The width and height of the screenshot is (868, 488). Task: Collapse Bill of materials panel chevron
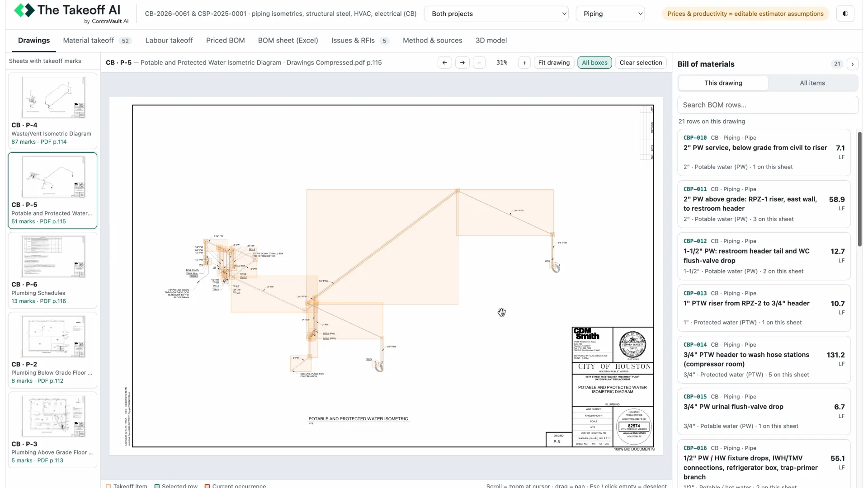(853, 64)
